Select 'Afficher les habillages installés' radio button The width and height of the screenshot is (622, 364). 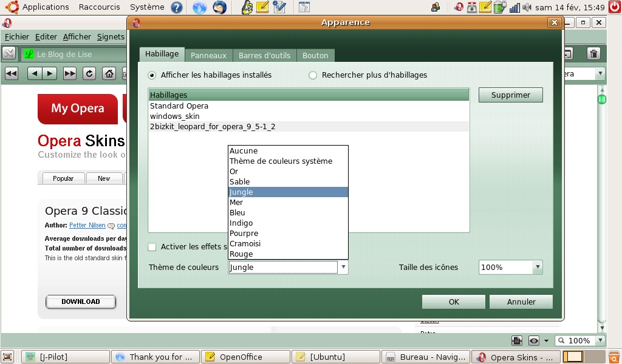[152, 75]
